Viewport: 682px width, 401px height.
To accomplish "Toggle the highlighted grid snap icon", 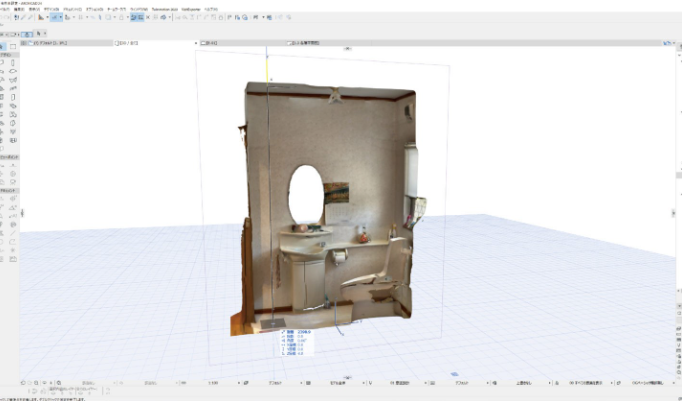I will (54, 17).
